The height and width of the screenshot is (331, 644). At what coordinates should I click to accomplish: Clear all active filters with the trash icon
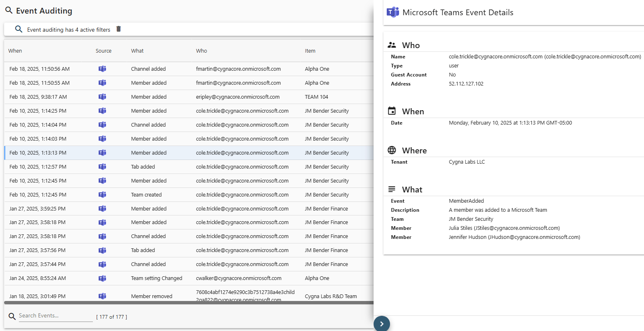pyautogui.click(x=119, y=29)
